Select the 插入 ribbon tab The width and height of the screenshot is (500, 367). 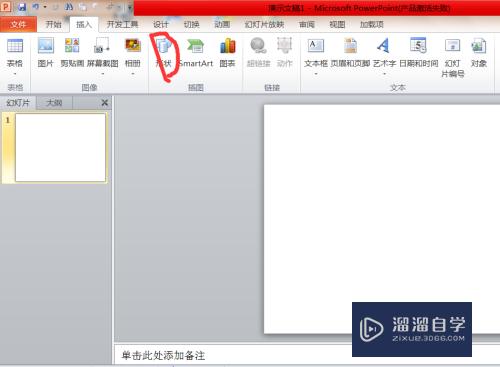84,24
